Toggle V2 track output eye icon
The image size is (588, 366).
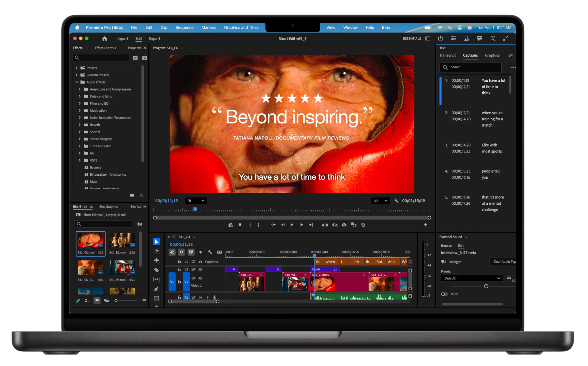(x=200, y=269)
